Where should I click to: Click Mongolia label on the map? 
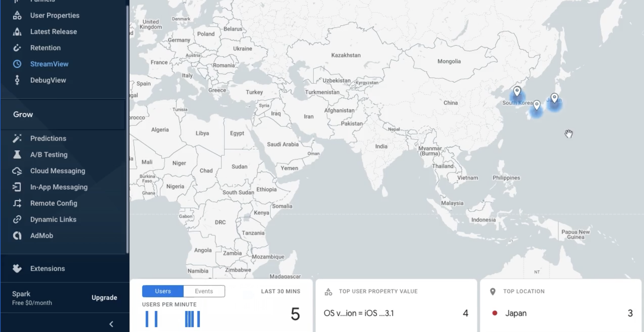[449, 61]
